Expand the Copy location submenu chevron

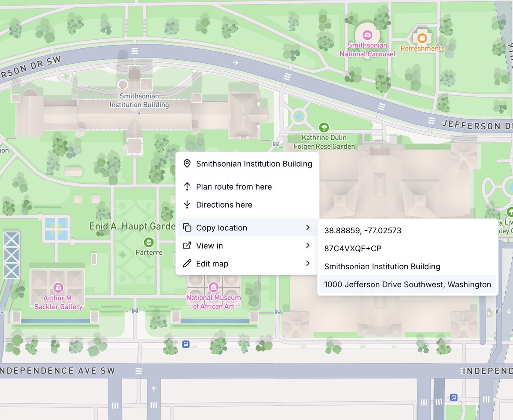tap(308, 228)
